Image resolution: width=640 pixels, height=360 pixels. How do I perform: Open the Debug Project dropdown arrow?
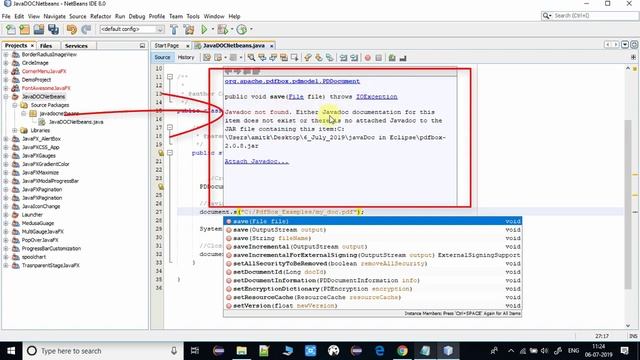(231, 29)
